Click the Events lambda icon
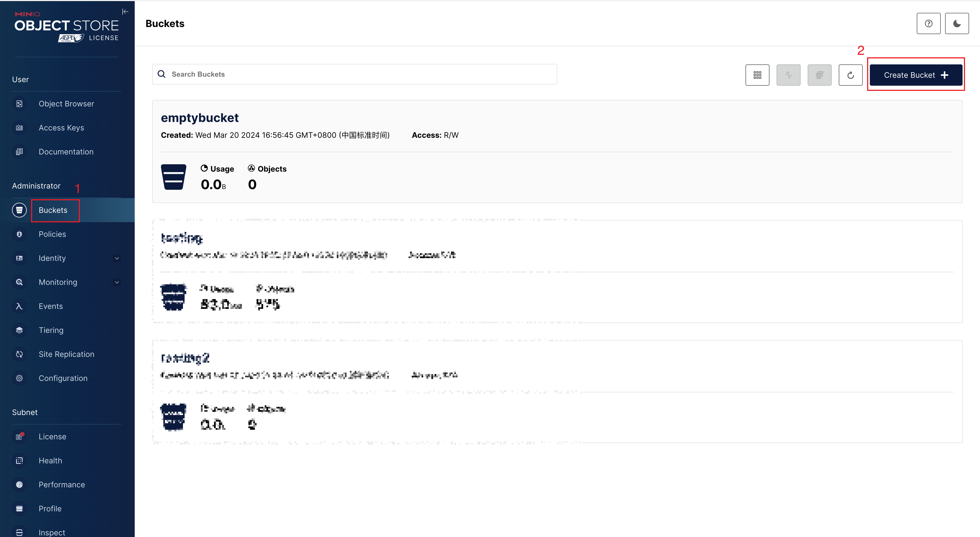980x537 pixels. pos(19,306)
